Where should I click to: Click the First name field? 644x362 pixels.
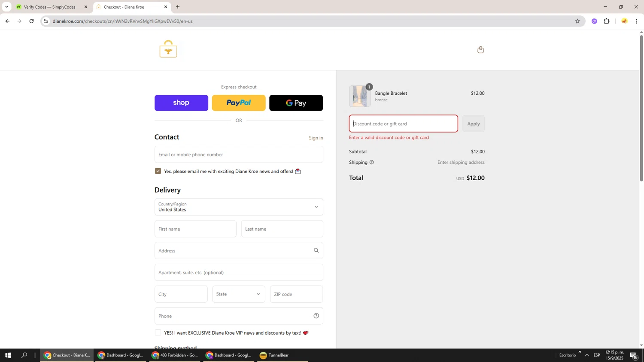pyautogui.click(x=195, y=229)
